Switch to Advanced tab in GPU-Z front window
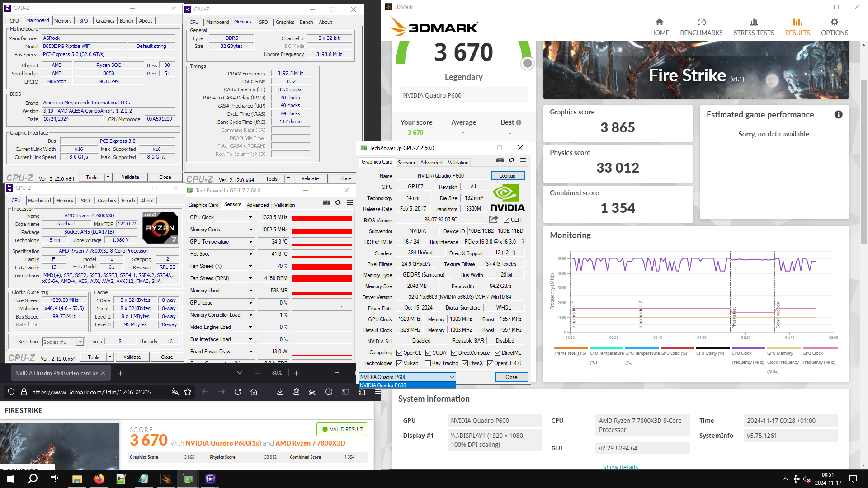 pyautogui.click(x=431, y=163)
